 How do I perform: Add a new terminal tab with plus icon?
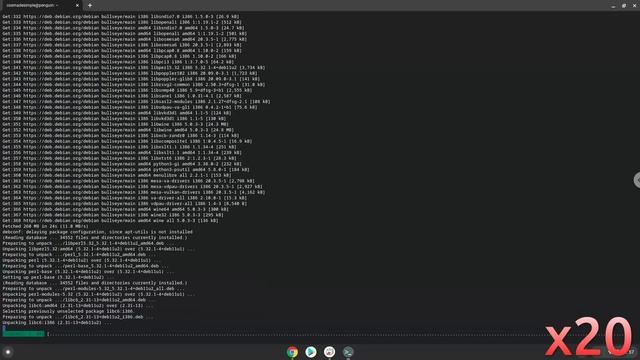pos(90,5)
